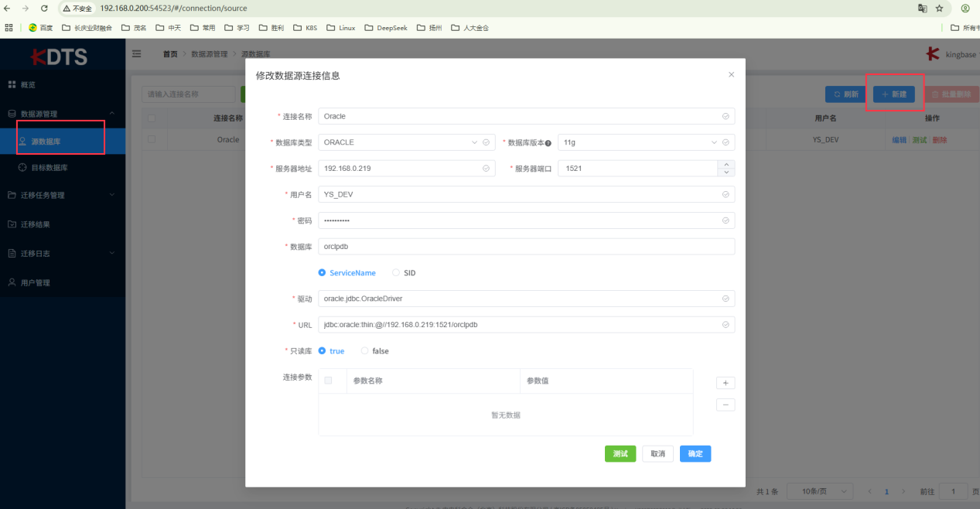Screen dimensions: 980x509
Task: Tick the 连接参数 table header checkbox
Action: pyautogui.click(x=329, y=381)
